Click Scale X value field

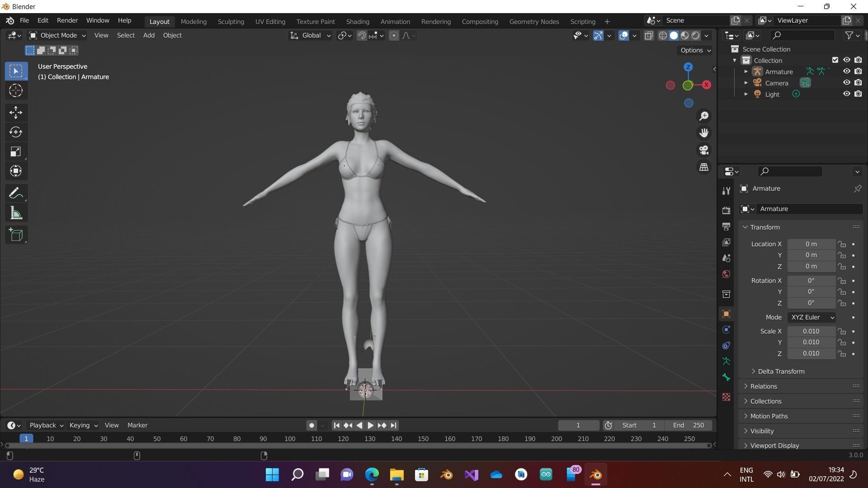click(811, 332)
